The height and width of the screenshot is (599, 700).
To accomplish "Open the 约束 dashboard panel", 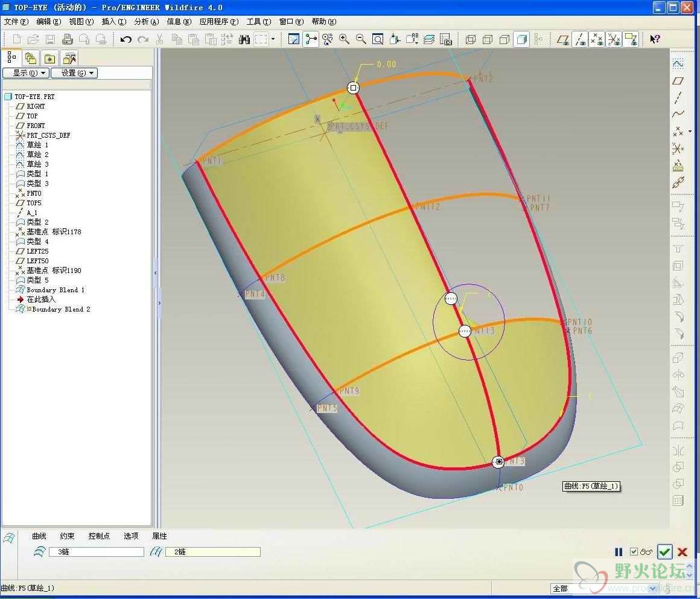I will [67, 536].
